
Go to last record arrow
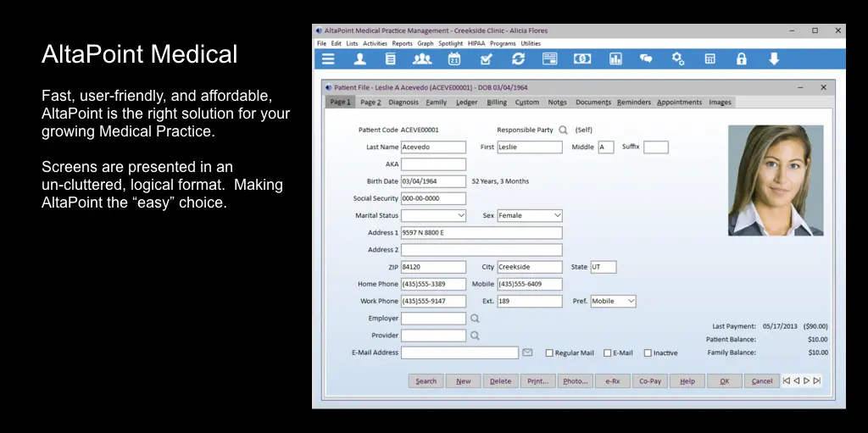point(817,381)
